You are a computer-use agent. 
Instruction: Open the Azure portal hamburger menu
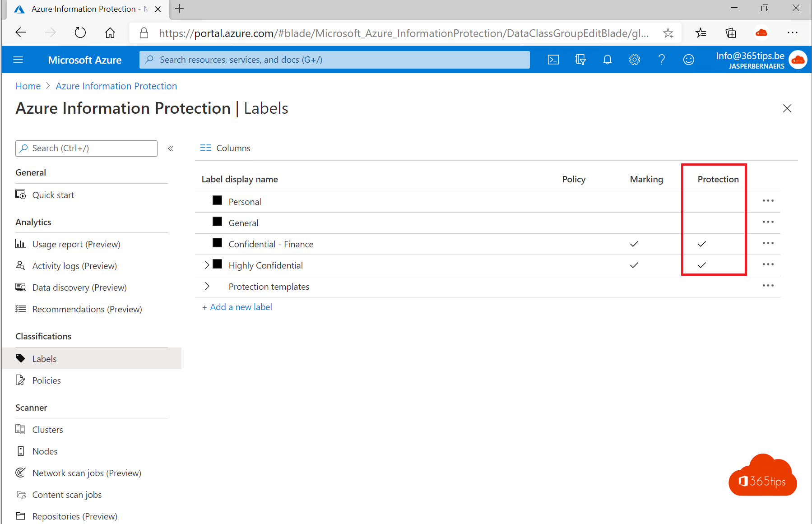click(18, 60)
